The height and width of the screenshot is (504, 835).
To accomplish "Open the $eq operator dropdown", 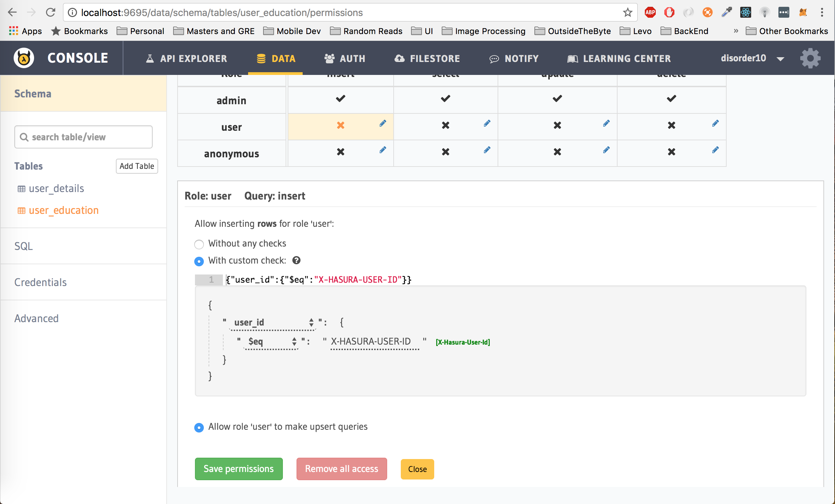I will pyautogui.click(x=272, y=342).
